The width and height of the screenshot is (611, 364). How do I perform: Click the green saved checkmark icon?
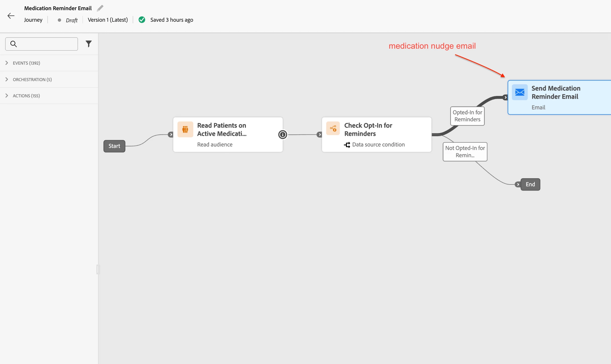142,20
